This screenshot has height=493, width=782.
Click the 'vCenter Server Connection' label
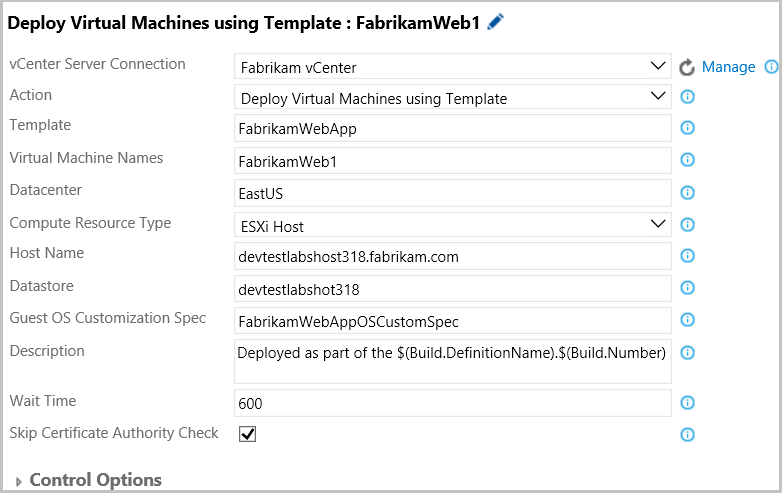click(x=97, y=64)
